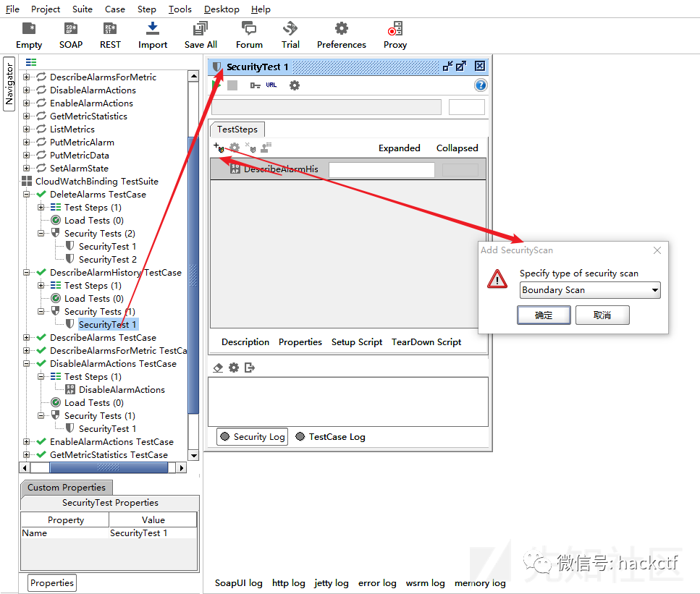Confirm Add SecurityScan with 确定 button

click(544, 315)
